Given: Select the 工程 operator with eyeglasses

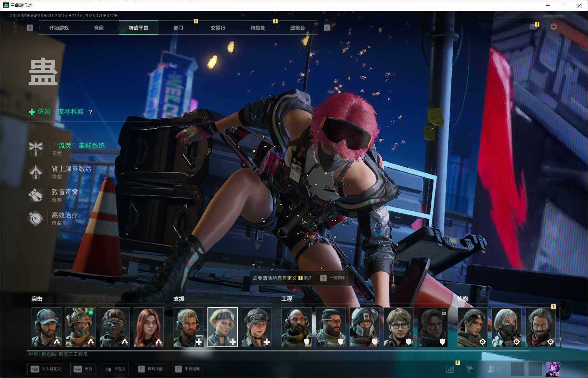Looking at the screenshot, I should [x=399, y=327].
